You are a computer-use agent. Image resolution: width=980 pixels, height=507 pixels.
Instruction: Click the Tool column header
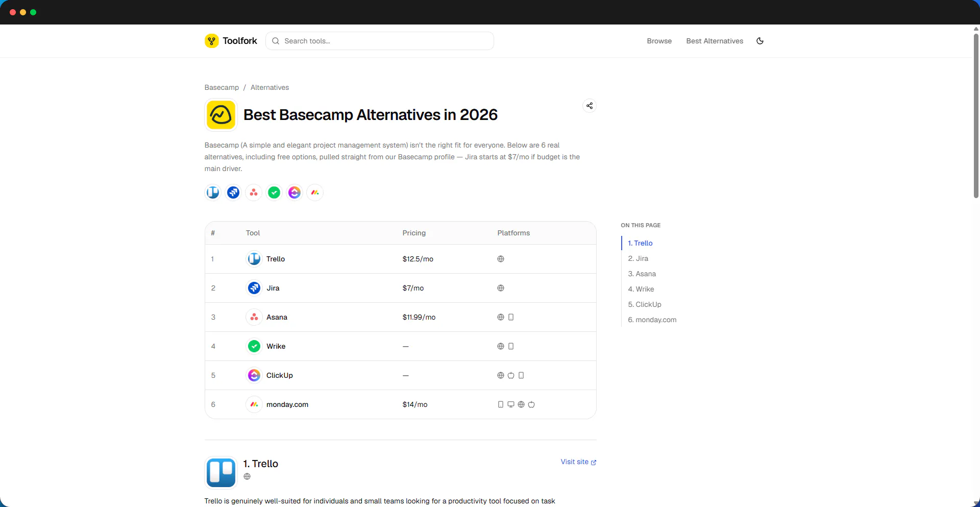pyautogui.click(x=253, y=233)
